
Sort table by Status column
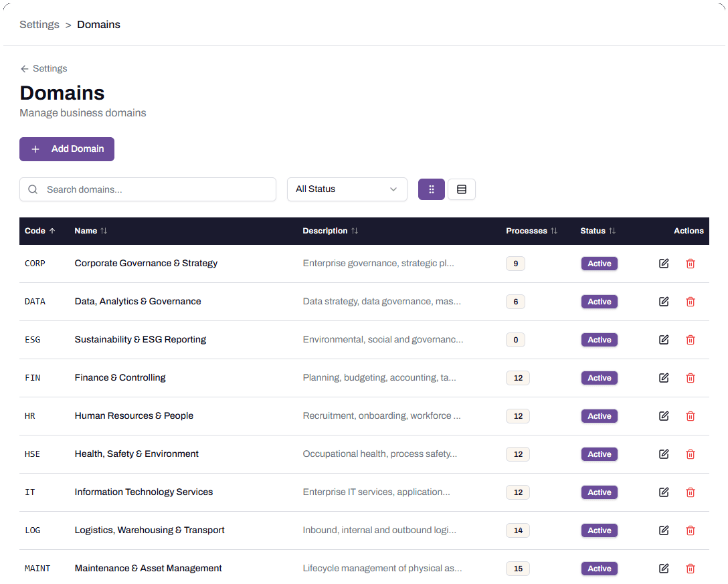(598, 231)
